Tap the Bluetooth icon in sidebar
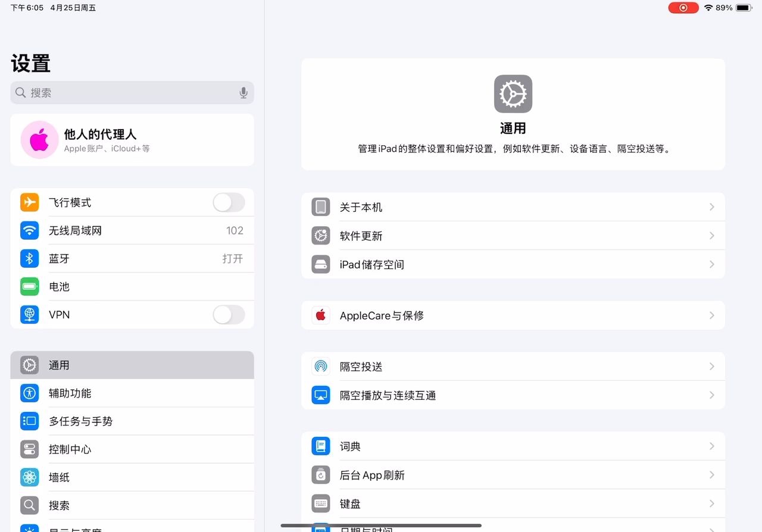Screen dimensions: 762x532 [30, 258]
